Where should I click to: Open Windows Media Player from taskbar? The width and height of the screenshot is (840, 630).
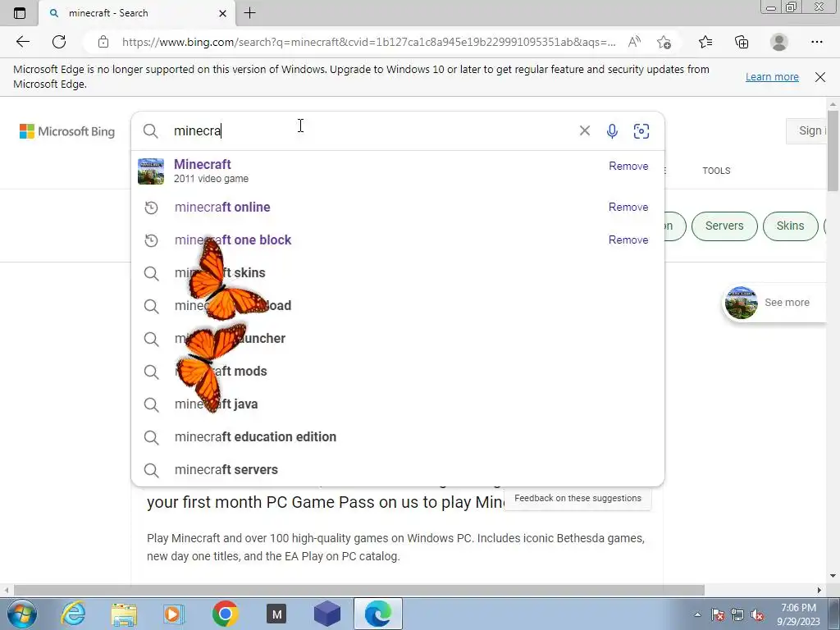(174, 614)
